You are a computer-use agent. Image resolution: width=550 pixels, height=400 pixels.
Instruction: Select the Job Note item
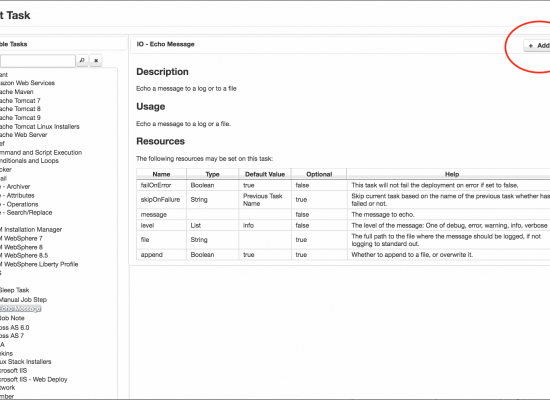tap(12, 318)
